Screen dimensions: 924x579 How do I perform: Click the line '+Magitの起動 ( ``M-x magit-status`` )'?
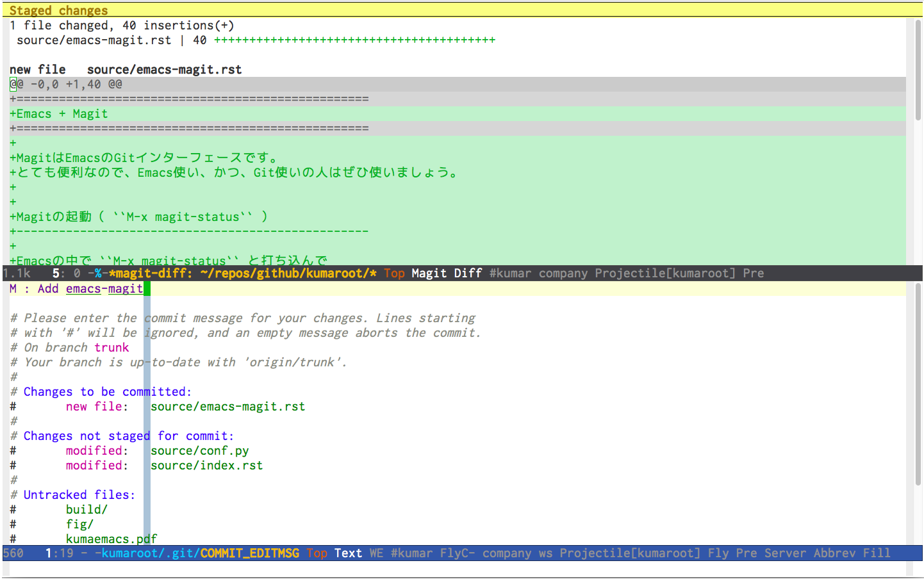point(139,216)
